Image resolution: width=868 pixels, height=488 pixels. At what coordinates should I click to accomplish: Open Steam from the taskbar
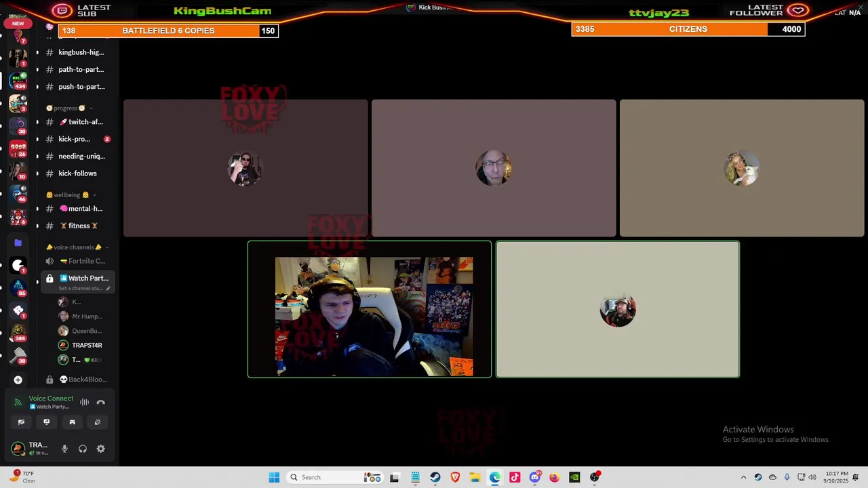pos(435,477)
